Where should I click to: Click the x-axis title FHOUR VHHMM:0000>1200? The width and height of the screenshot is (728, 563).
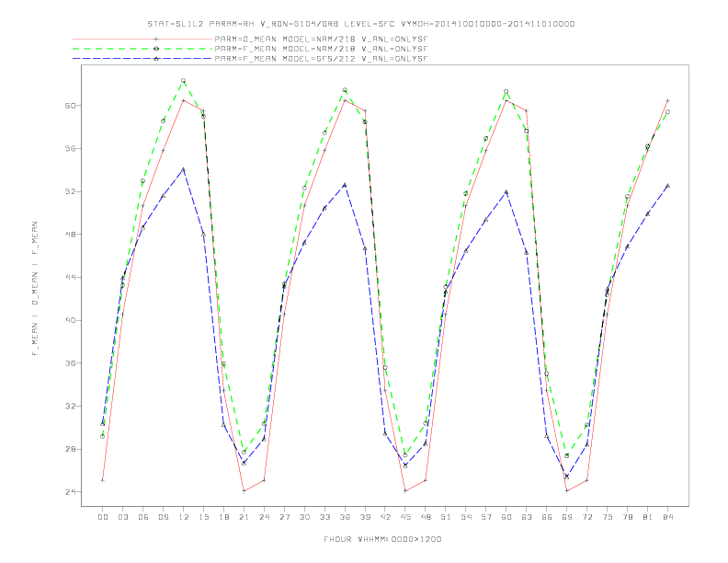[382, 539]
